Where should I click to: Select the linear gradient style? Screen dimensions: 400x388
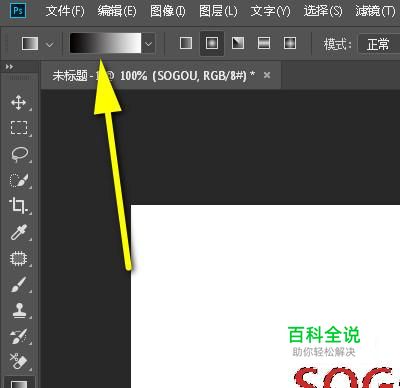coord(186,43)
